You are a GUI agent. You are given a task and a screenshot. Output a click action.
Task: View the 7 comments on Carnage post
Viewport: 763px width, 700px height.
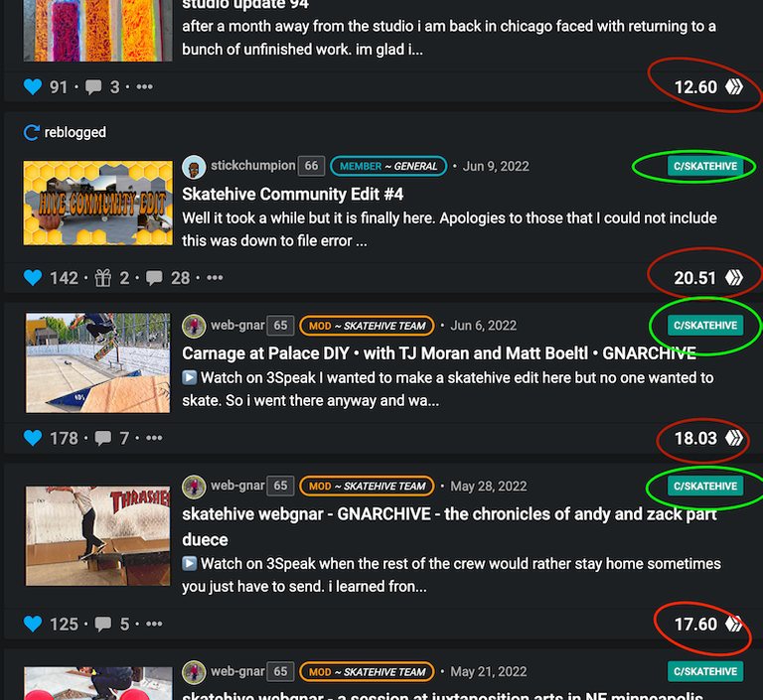(x=102, y=438)
